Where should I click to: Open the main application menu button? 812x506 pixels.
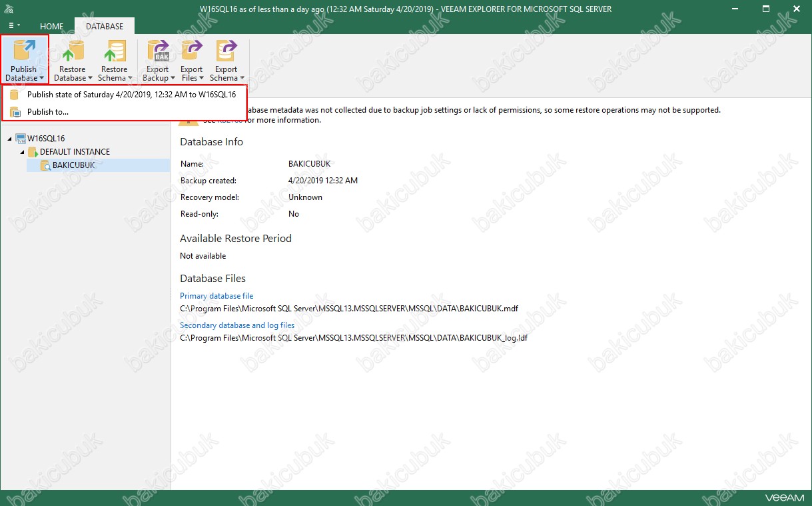pos(14,26)
